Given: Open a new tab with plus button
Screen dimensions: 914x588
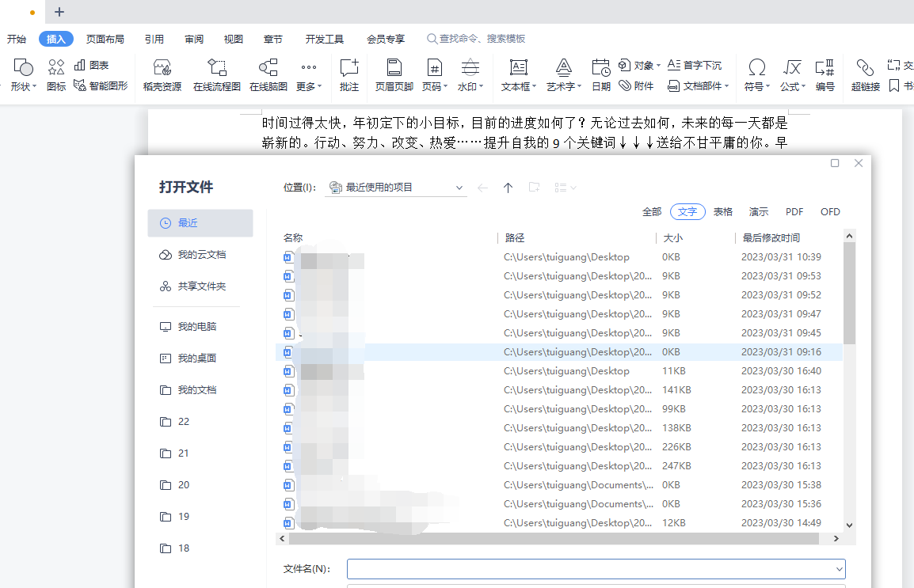Looking at the screenshot, I should [59, 12].
